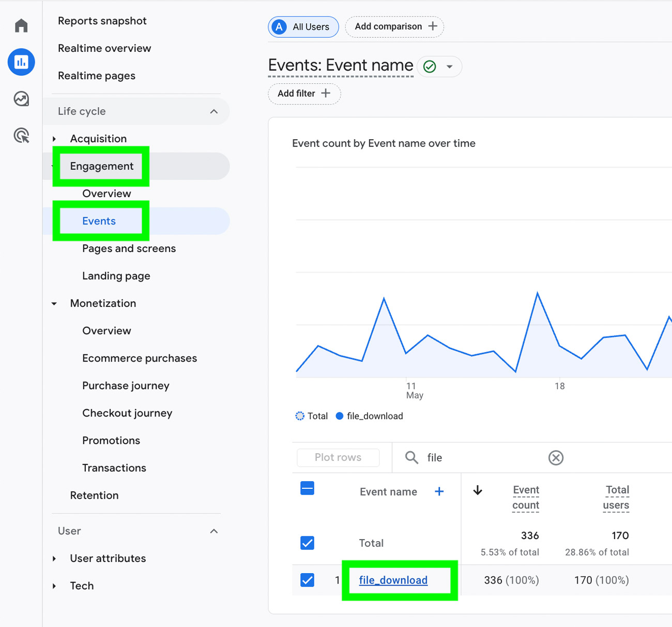Collapse the Monetization section arrow
Viewport: 672px width, 627px height.
point(54,304)
